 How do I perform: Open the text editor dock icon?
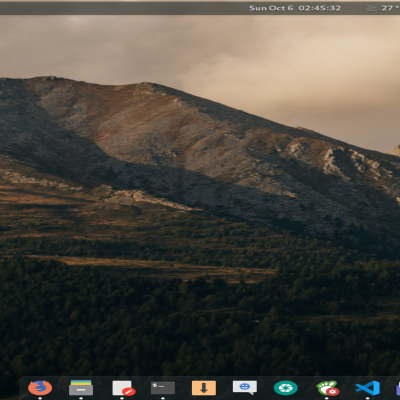(x=122, y=388)
